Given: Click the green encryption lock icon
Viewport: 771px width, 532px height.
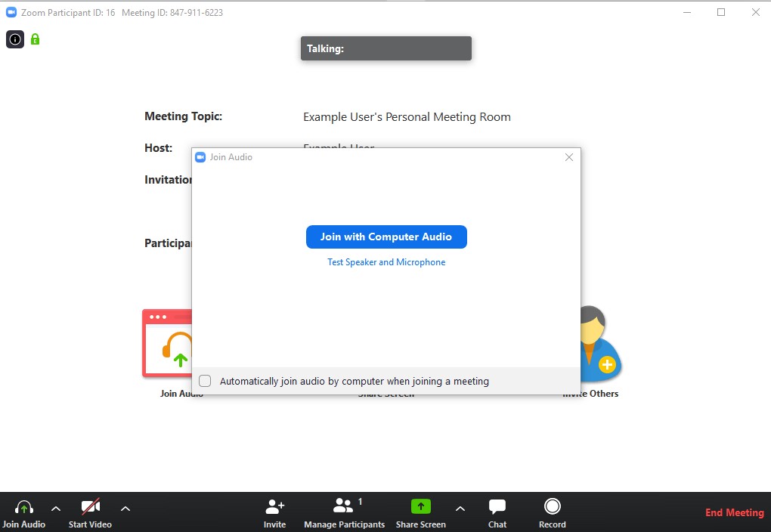Looking at the screenshot, I should pyautogui.click(x=35, y=39).
